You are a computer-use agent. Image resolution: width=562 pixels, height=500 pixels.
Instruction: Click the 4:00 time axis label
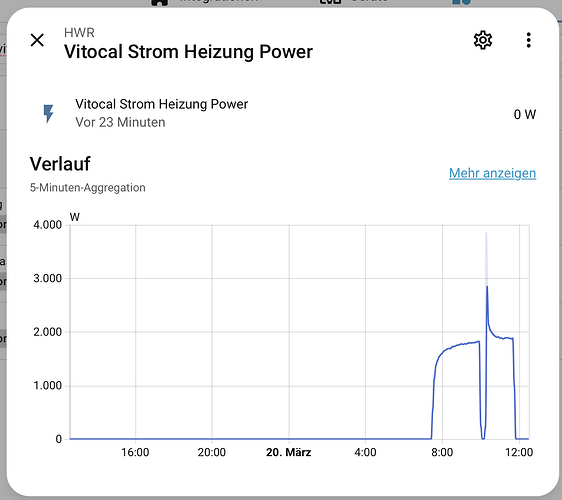[365, 452]
